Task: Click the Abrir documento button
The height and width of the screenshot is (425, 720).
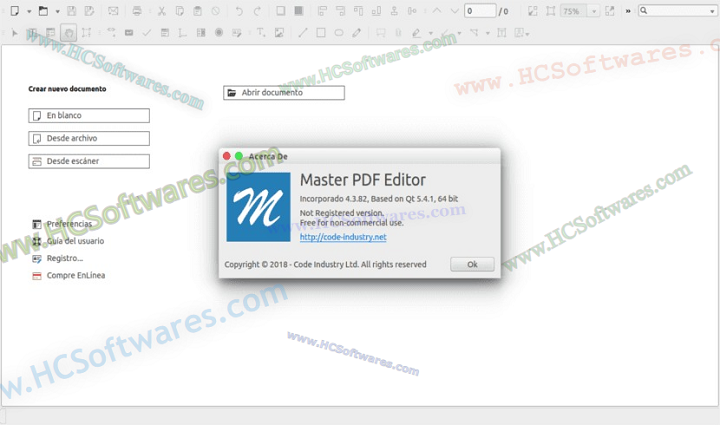Action: (284, 93)
